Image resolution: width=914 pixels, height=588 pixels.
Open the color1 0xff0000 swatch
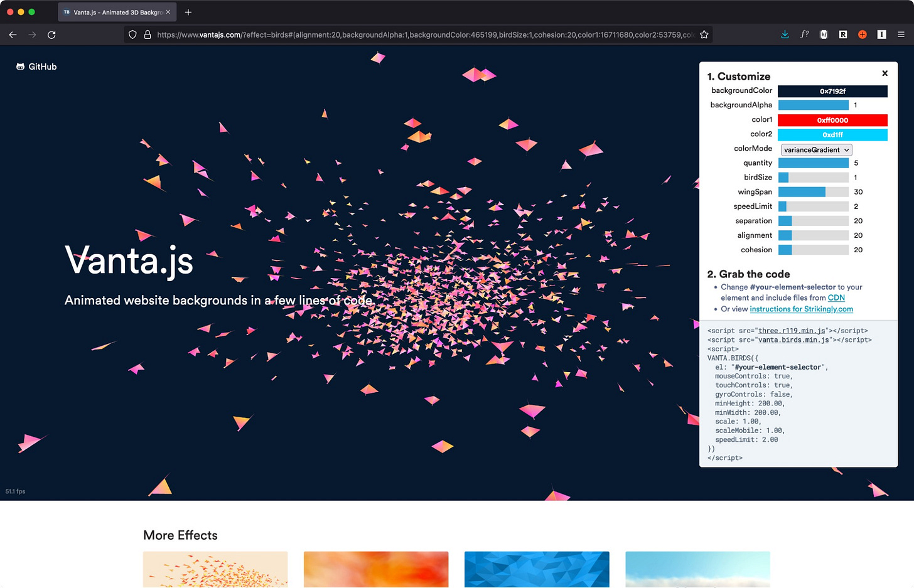pyautogui.click(x=832, y=120)
